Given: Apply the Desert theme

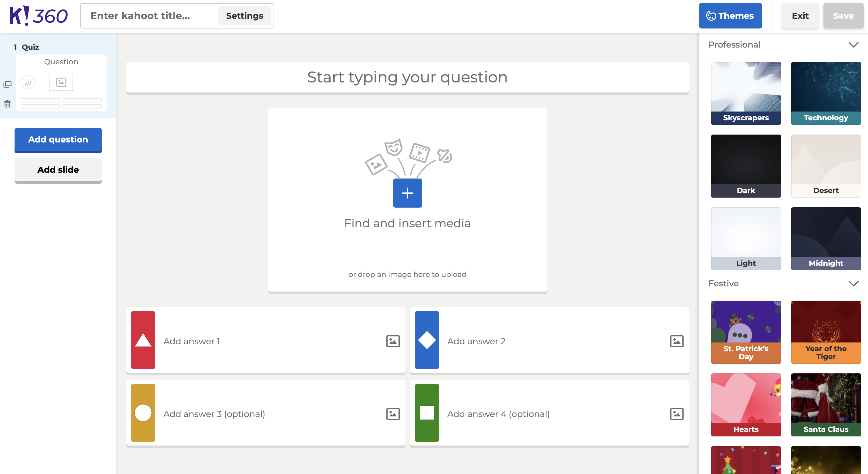Looking at the screenshot, I should (x=826, y=166).
